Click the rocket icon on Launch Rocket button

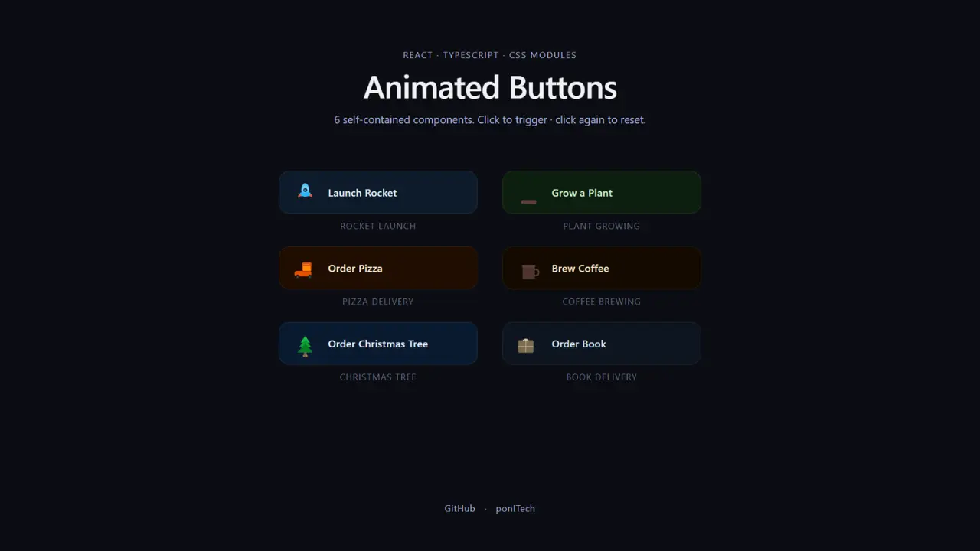[305, 191]
